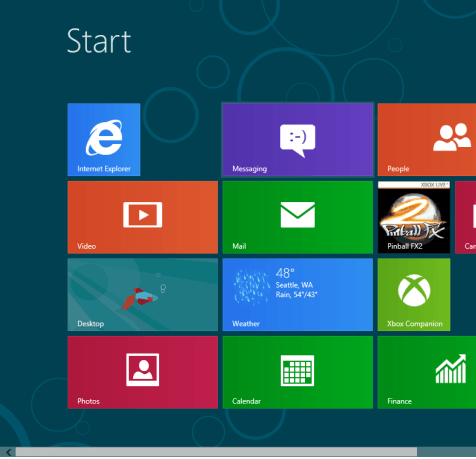This screenshot has width=476, height=459.
Task: Open the Messaging tile
Action: [297, 139]
